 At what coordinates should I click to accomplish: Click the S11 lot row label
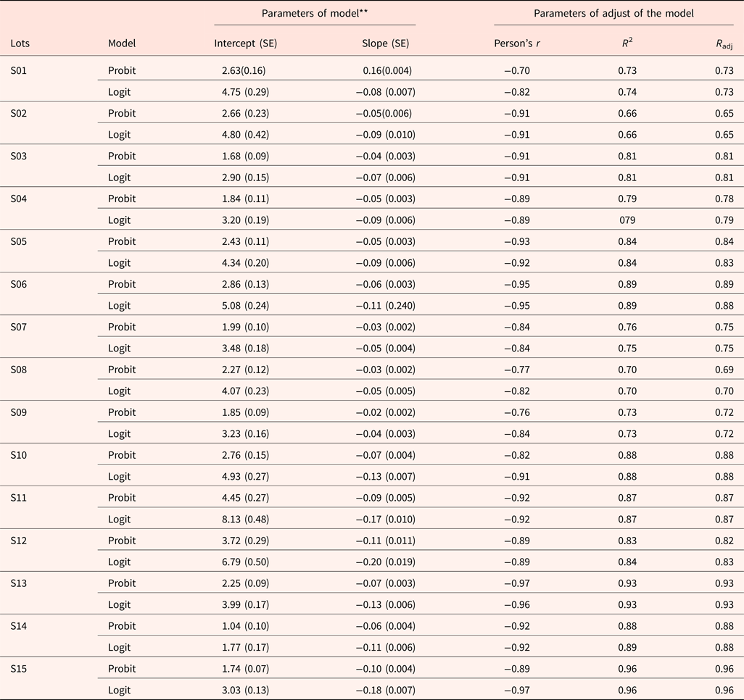20,498
